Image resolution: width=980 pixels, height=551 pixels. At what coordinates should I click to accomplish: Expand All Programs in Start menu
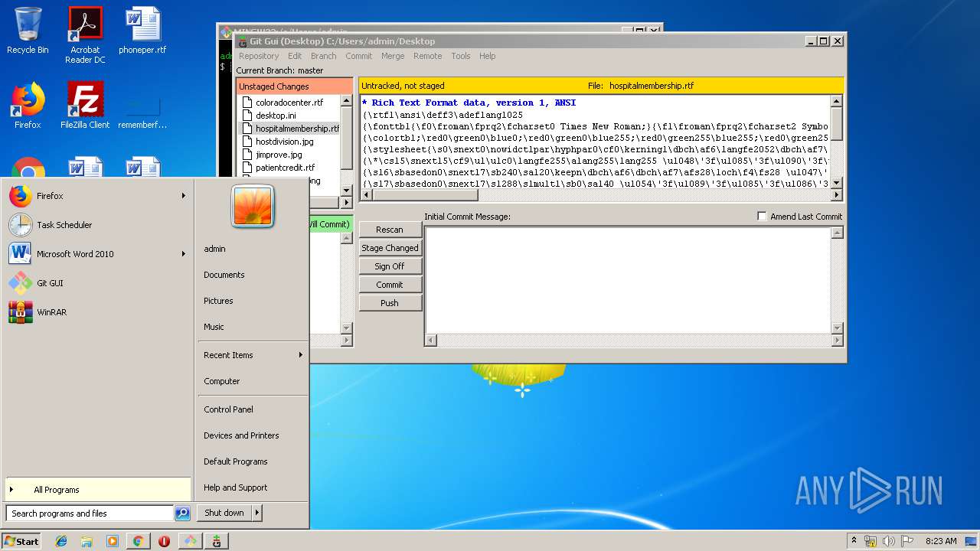coord(97,490)
